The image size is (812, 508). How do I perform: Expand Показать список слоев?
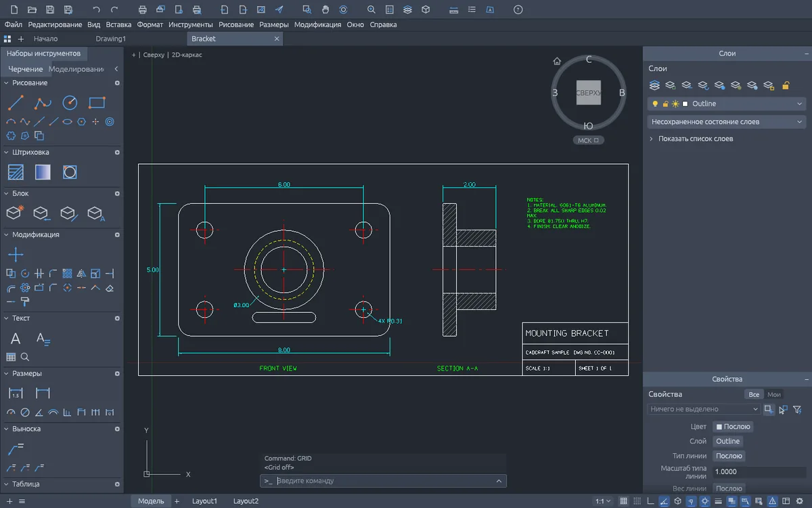pyautogui.click(x=691, y=139)
